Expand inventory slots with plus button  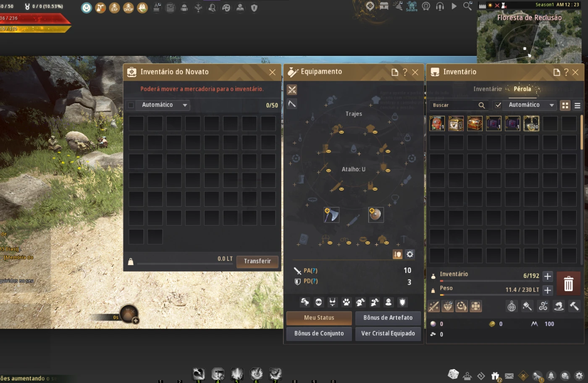(548, 276)
